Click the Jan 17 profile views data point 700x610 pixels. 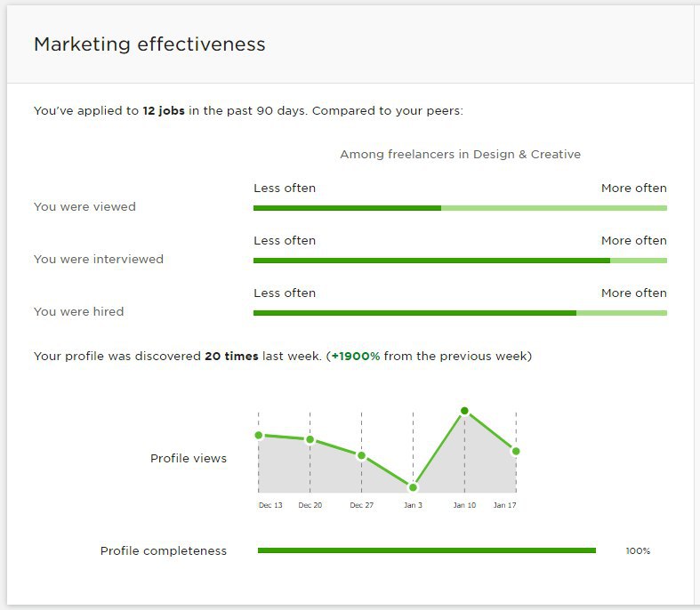(516, 451)
